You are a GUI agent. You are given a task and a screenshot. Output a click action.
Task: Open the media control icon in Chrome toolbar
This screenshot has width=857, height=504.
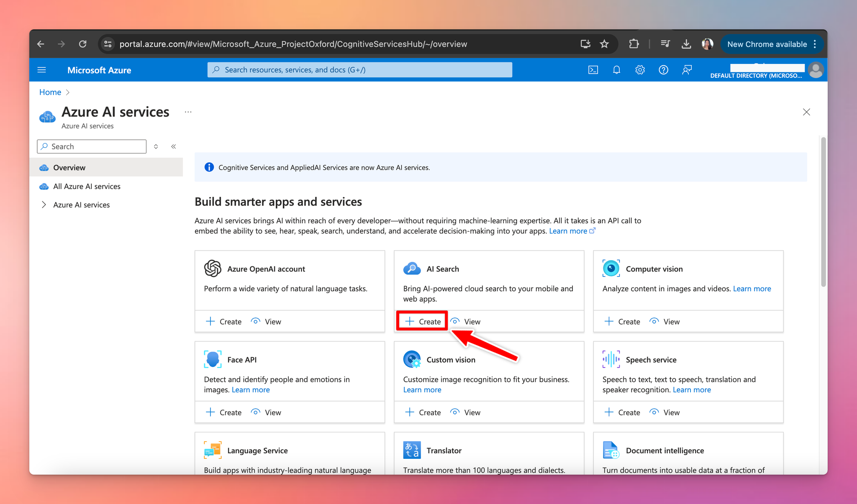(665, 44)
